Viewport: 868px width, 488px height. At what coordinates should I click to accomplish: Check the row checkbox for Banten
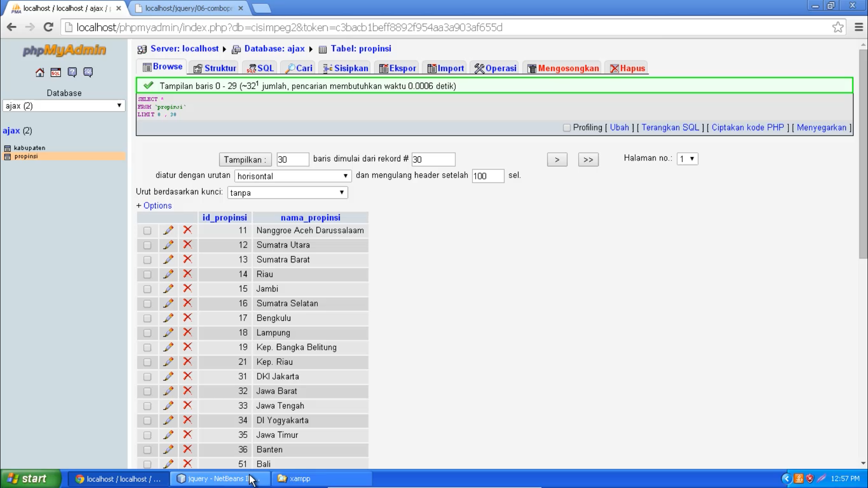point(147,450)
